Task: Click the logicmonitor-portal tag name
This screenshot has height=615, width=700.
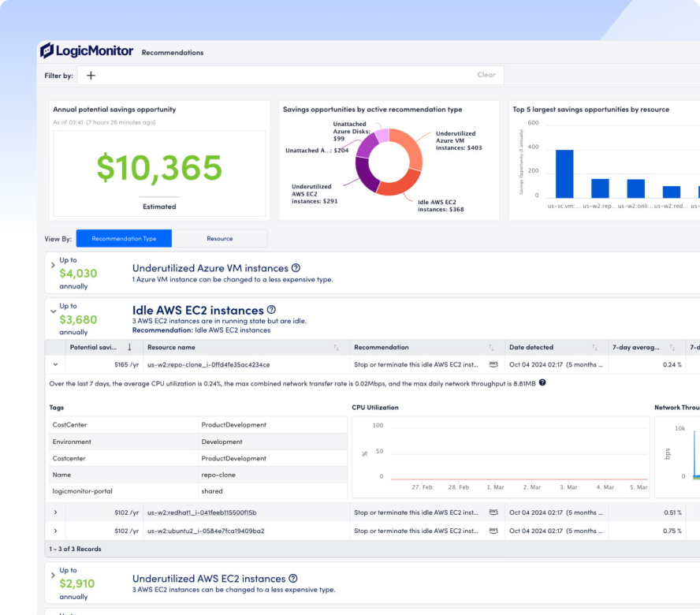Action: (x=82, y=491)
